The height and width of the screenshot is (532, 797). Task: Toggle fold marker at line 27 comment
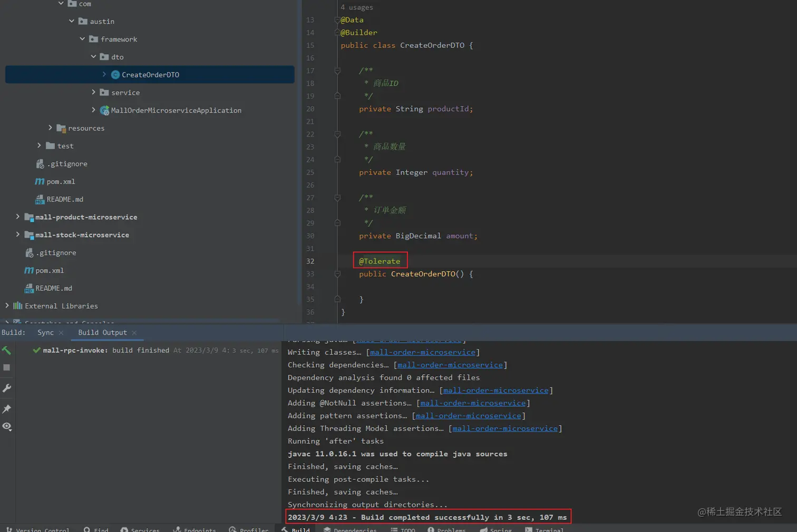(x=337, y=198)
